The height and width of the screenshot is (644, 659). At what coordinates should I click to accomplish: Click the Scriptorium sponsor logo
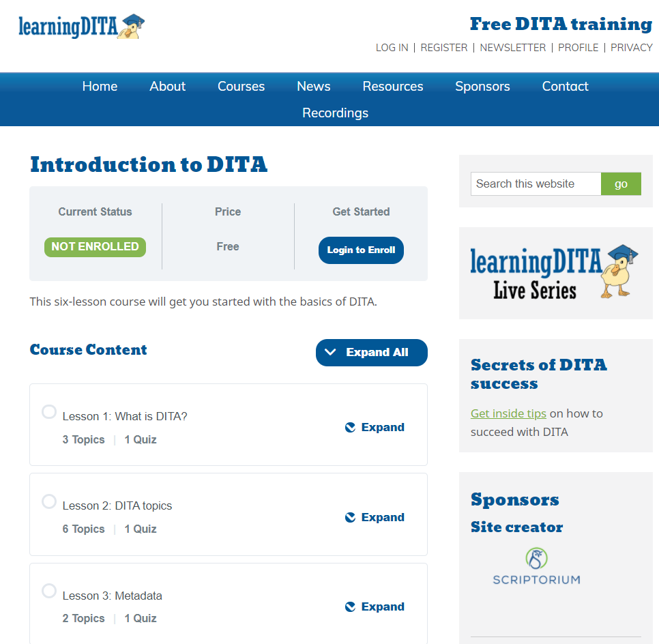[536, 566]
